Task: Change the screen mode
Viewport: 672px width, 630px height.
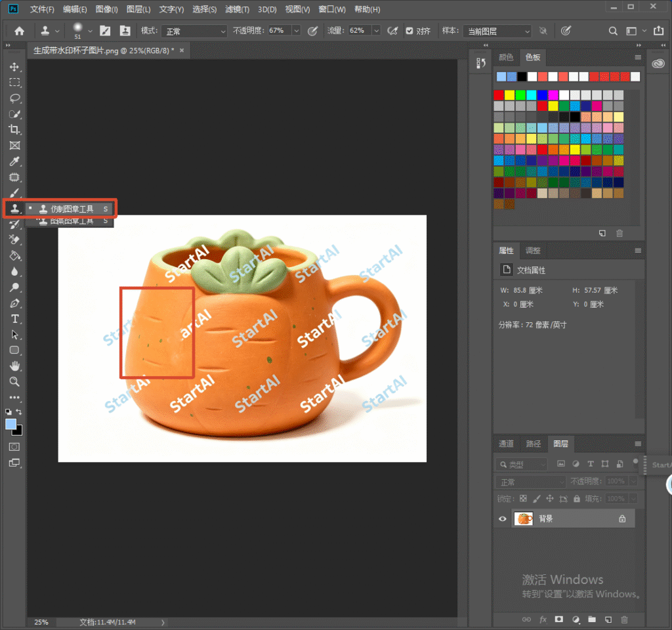Action: (x=14, y=463)
